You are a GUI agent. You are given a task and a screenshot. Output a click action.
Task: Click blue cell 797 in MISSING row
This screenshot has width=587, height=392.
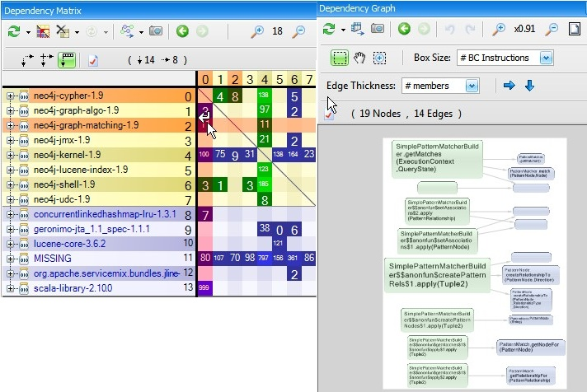coord(265,259)
